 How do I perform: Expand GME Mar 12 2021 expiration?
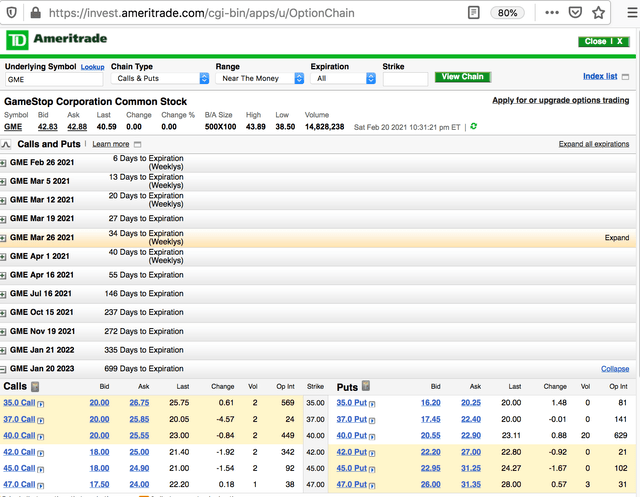(3, 201)
